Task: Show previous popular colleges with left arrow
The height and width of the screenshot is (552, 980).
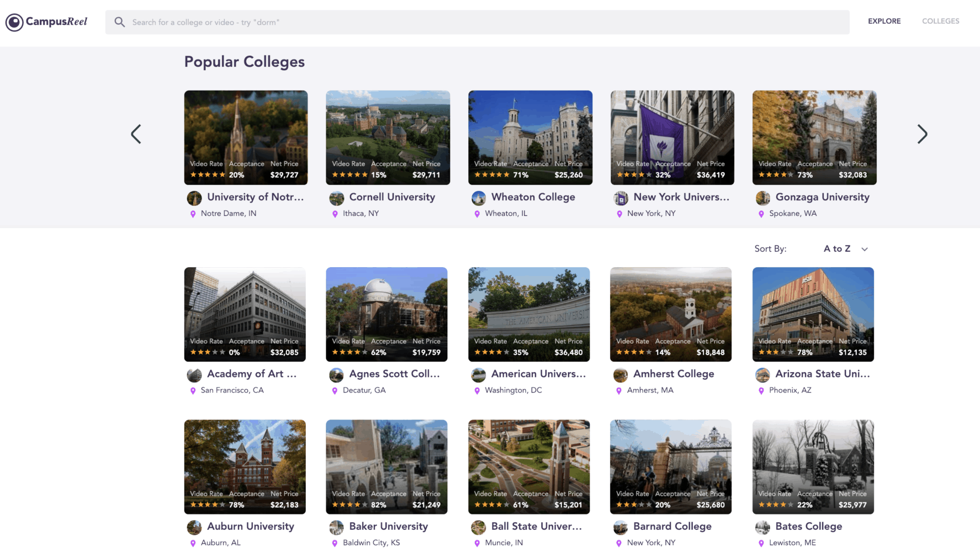Action: (136, 134)
